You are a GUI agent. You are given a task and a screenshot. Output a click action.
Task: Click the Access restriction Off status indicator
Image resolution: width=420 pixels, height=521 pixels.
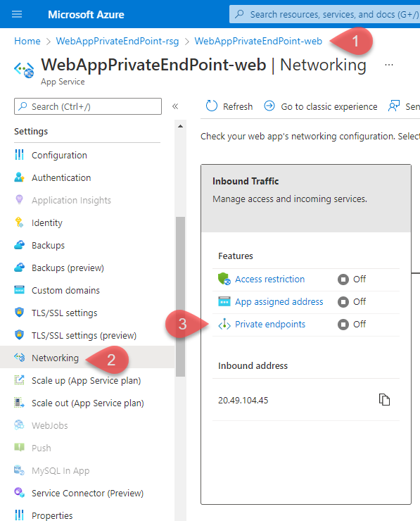click(x=352, y=279)
